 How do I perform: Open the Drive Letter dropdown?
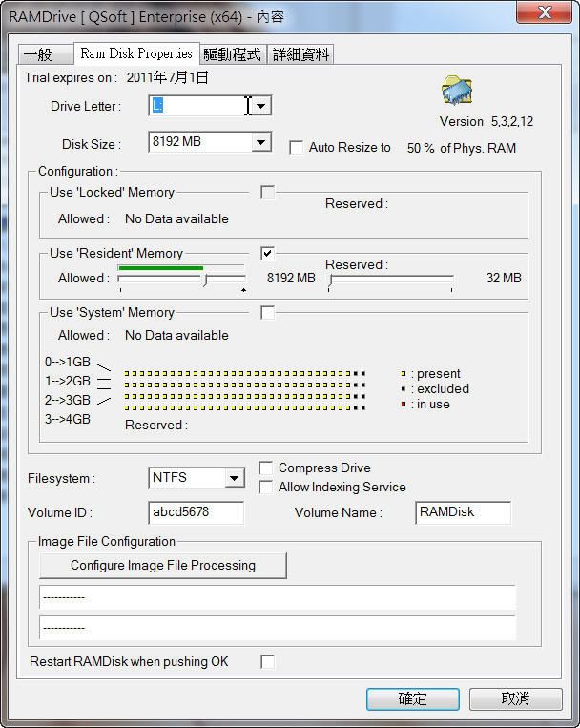coord(261,106)
